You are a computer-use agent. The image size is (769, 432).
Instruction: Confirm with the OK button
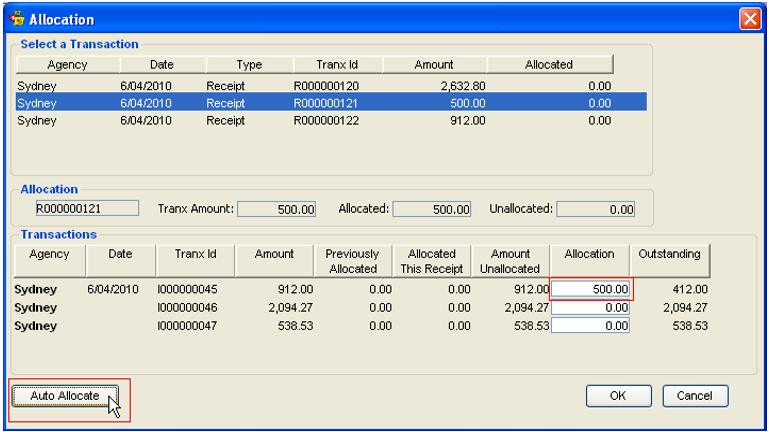pos(618,396)
